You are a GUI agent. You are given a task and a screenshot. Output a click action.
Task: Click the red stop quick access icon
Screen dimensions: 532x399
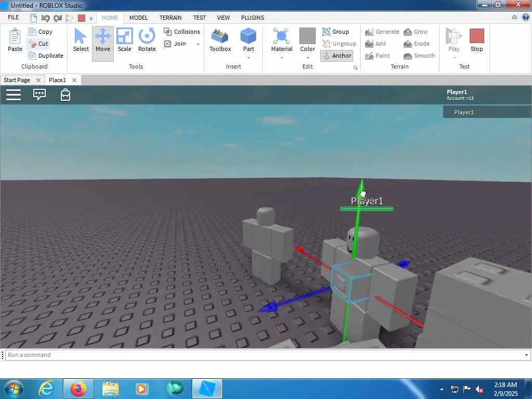click(82, 18)
